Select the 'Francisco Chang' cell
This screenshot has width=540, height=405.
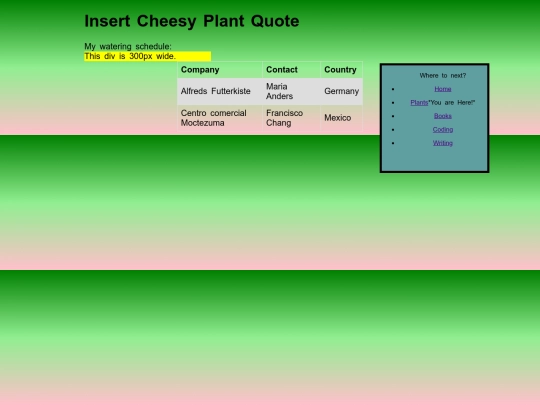291,118
